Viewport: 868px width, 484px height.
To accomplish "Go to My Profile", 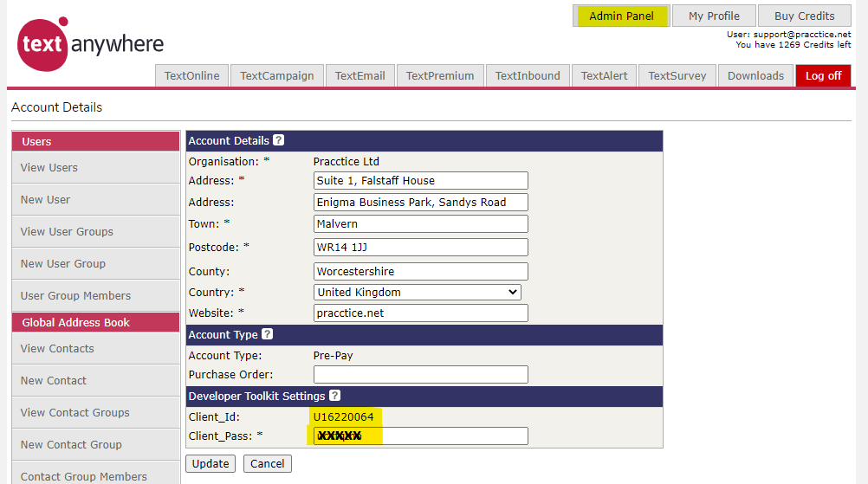I will [714, 16].
